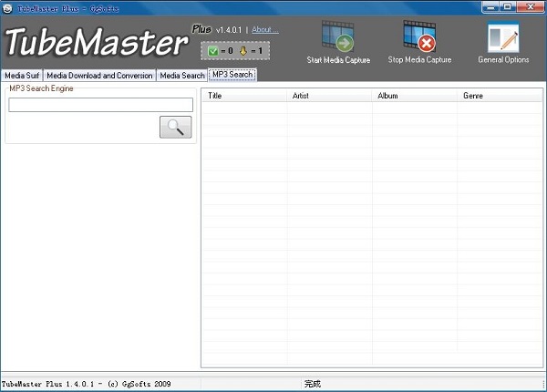Sort results by the Title column header
The height and width of the screenshot is (392, 547).
point(244,96)
